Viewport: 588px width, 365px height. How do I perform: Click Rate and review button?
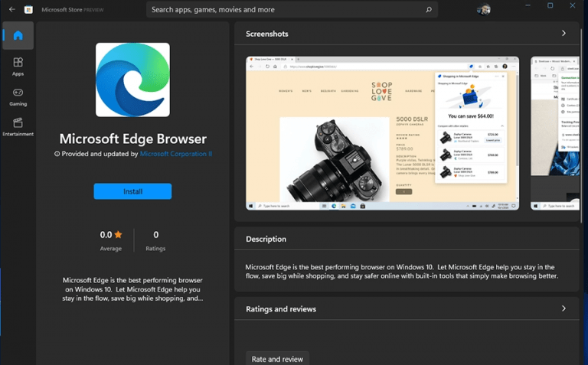point(277,359)
